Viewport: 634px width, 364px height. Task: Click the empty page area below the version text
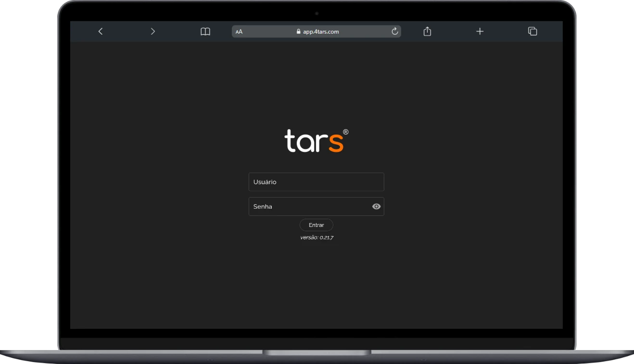[317, 284]
